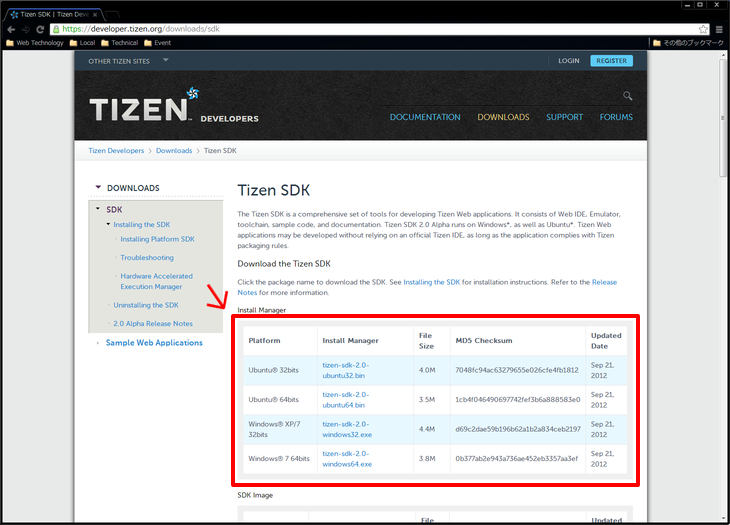
Task: Download tizen-sdk-2.0-windows32.exe
Action: [x=347, y=429]
